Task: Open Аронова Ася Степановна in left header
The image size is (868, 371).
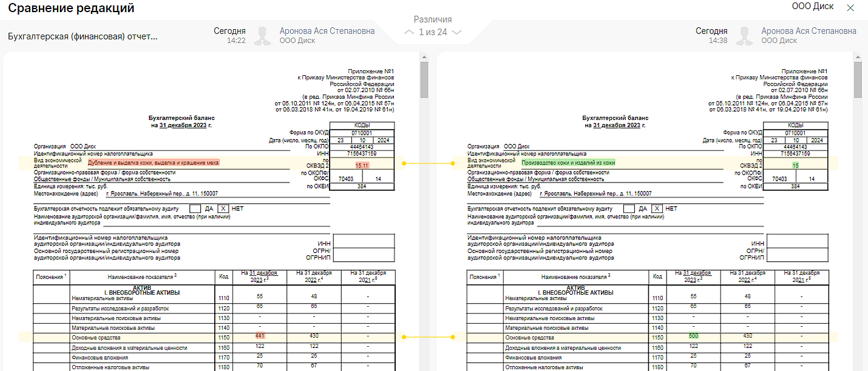Action: [x=327, y=31]
